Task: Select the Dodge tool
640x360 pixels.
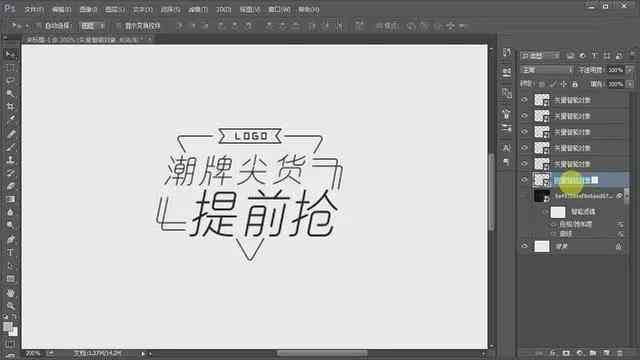Action: (x=10, y=225)
